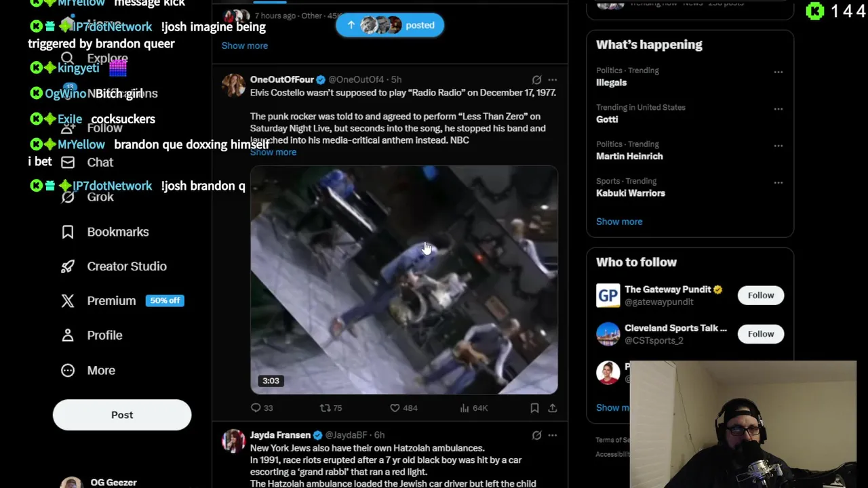
Task: Click the Chat envelope icon
Action: click(x=68, y=162)
